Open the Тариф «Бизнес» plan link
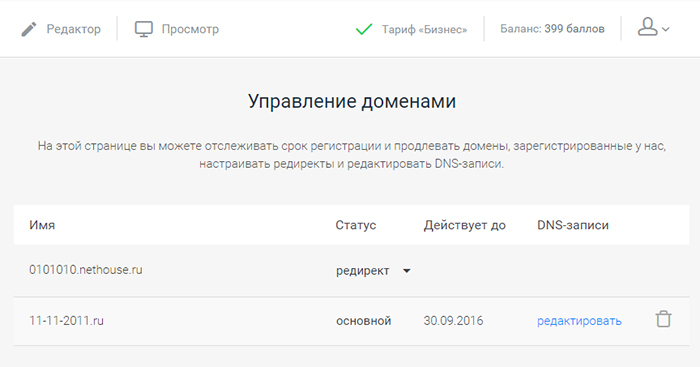 pyautogui.click(x=424, y=29)
